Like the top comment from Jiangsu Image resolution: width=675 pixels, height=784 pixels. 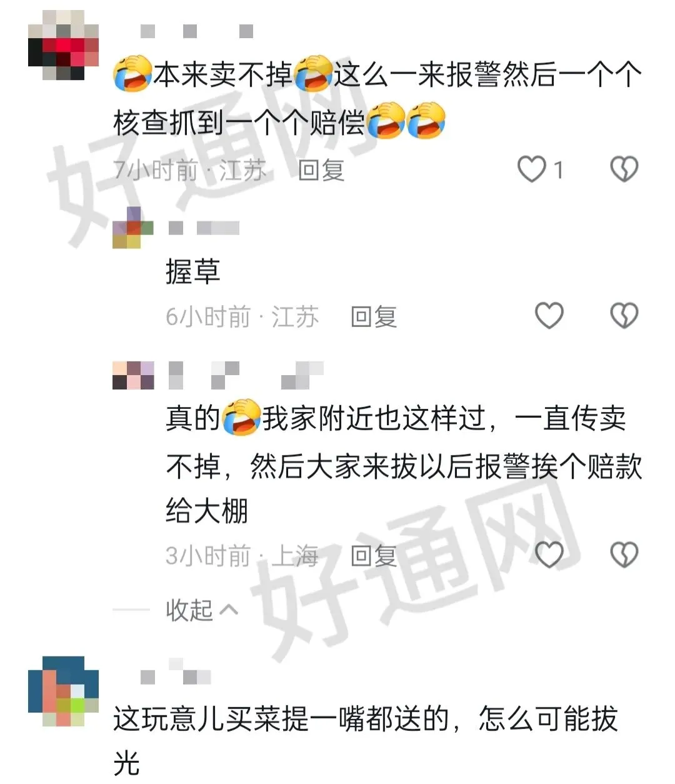(x=532, y=169)
